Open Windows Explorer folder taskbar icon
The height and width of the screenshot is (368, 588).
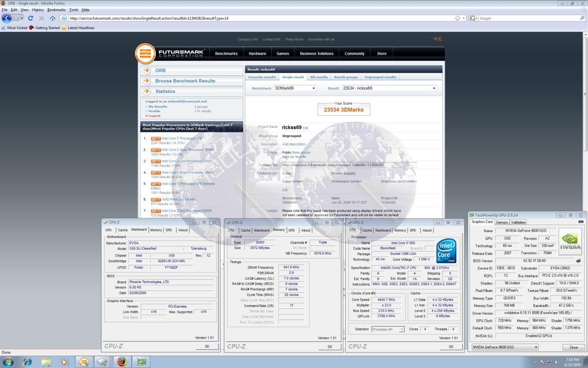click(x=46, y=362)
